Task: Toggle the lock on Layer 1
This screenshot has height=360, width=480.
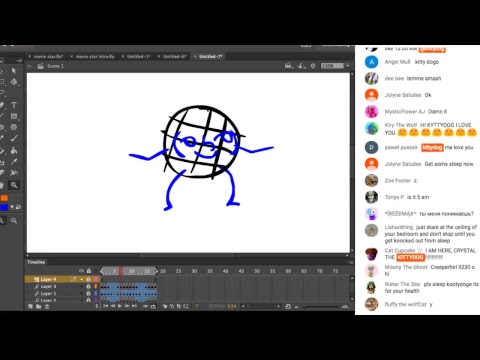Action: pyautogui.click(x=88, y=293)
